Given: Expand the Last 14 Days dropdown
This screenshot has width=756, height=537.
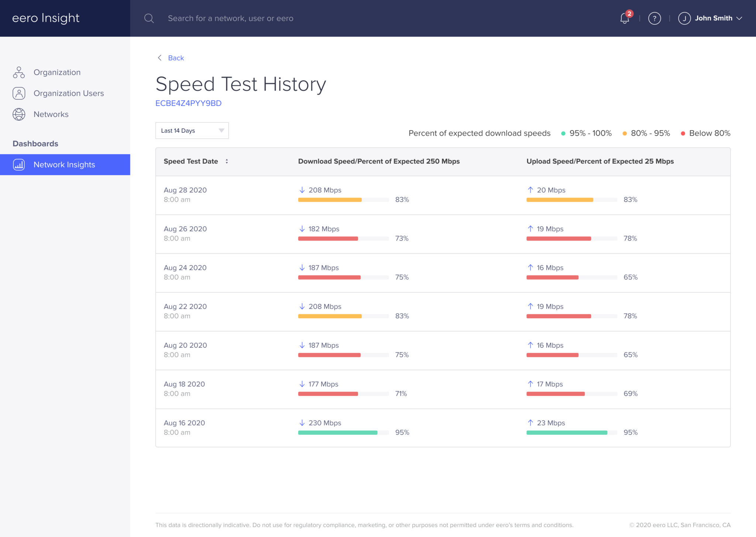Looking at the screenshot, I should coord(192,131).
